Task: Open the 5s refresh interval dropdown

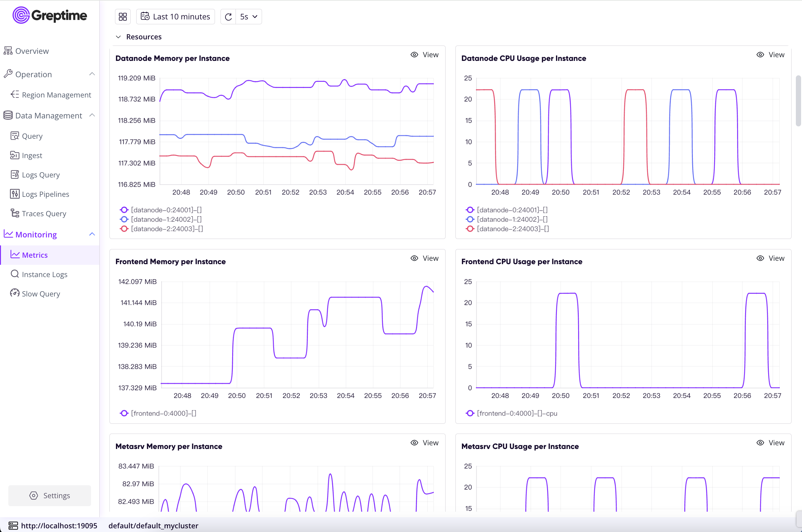Action: coord(248,16)
